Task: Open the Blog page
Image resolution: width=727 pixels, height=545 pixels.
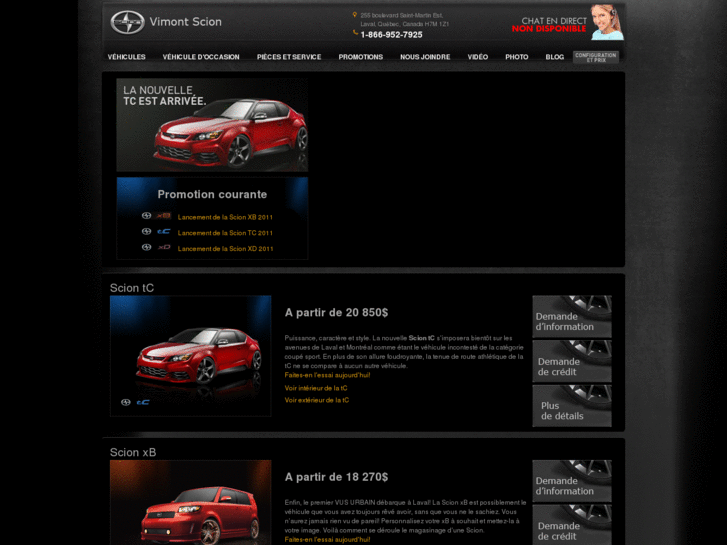Action: [x=555, y=57]
